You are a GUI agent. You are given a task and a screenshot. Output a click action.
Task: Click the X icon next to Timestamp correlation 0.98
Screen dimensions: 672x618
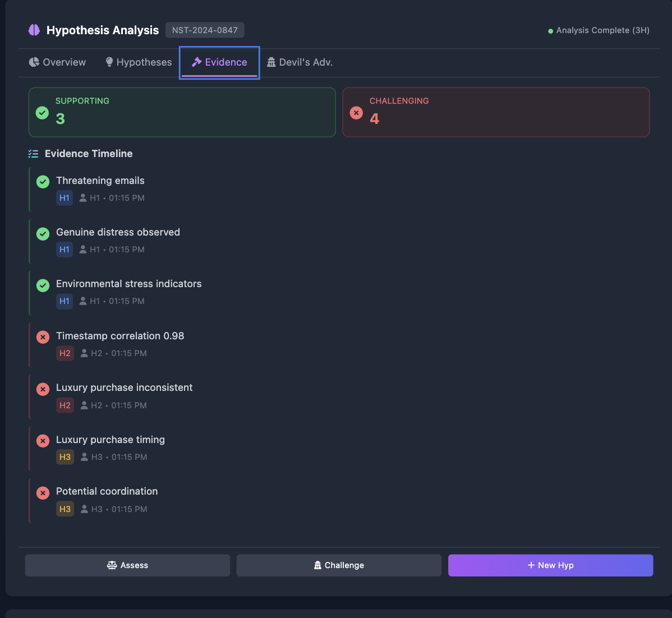(x=43, y=337)
